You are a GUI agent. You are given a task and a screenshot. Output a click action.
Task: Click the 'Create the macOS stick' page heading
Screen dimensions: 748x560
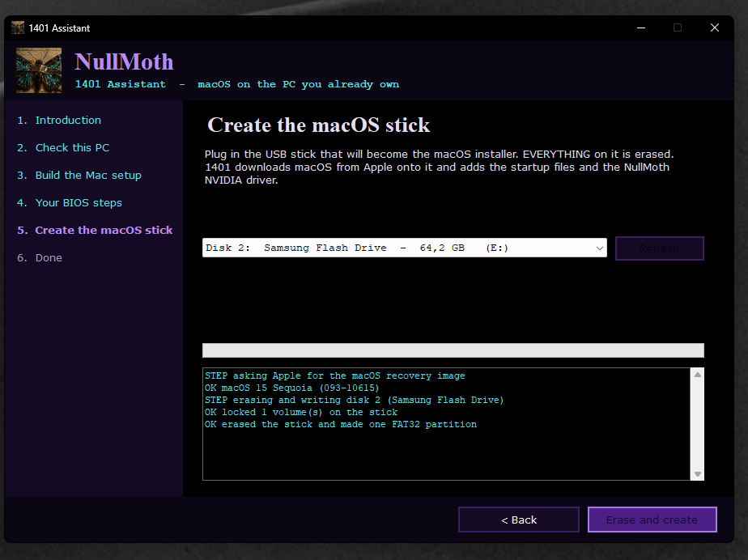[319, 125]
